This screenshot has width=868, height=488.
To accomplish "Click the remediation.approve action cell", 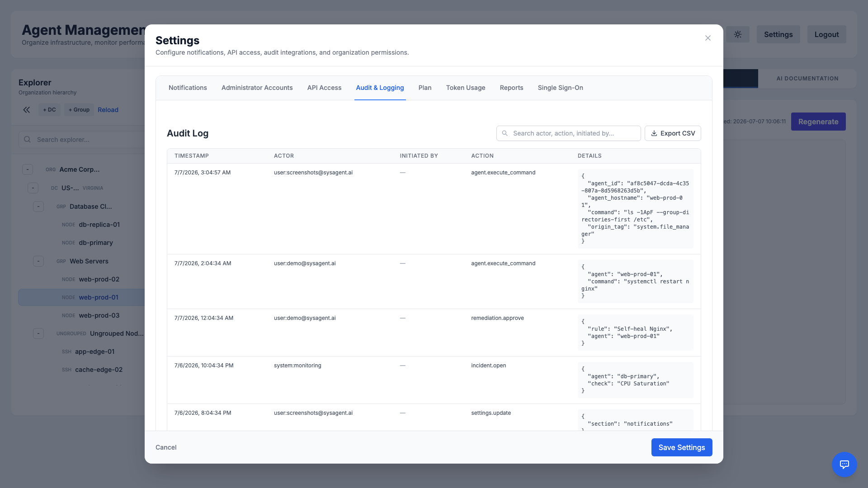I will 497,318.
